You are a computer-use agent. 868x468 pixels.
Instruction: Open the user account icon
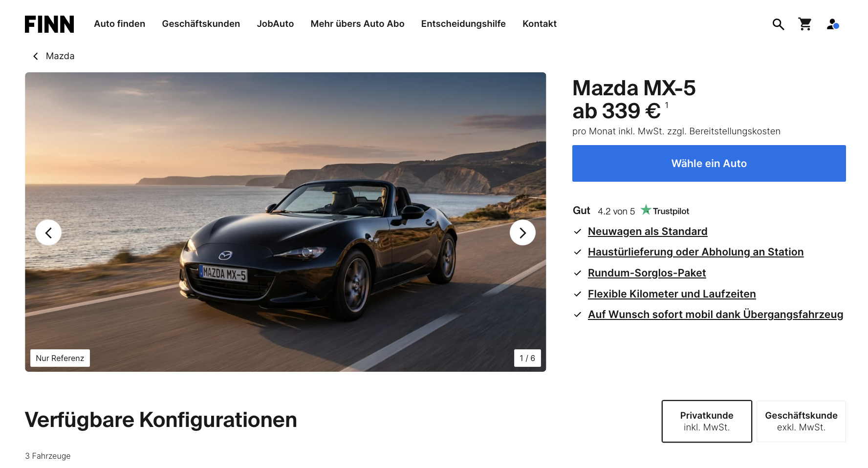point(833,24)
